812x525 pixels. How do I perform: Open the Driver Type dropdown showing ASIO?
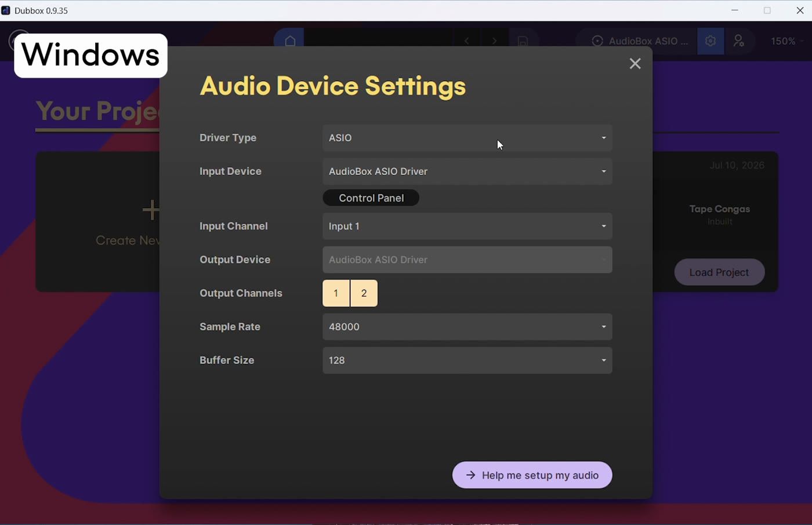[x=467, y=138]
